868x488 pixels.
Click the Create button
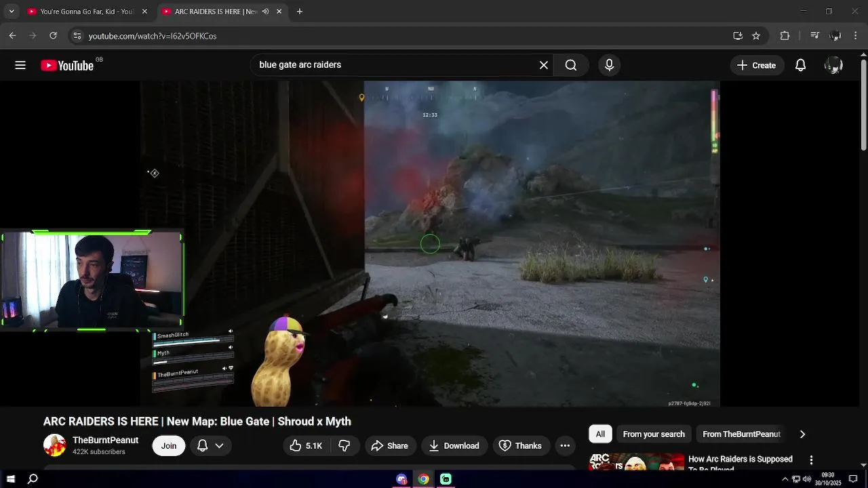tap(757, 65)
